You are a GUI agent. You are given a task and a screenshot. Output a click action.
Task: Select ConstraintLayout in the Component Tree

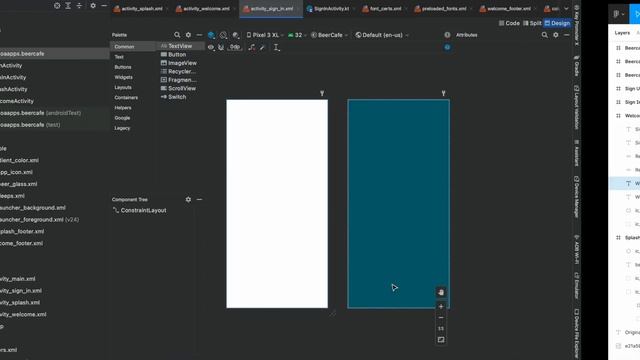click(x=140, y=210)
